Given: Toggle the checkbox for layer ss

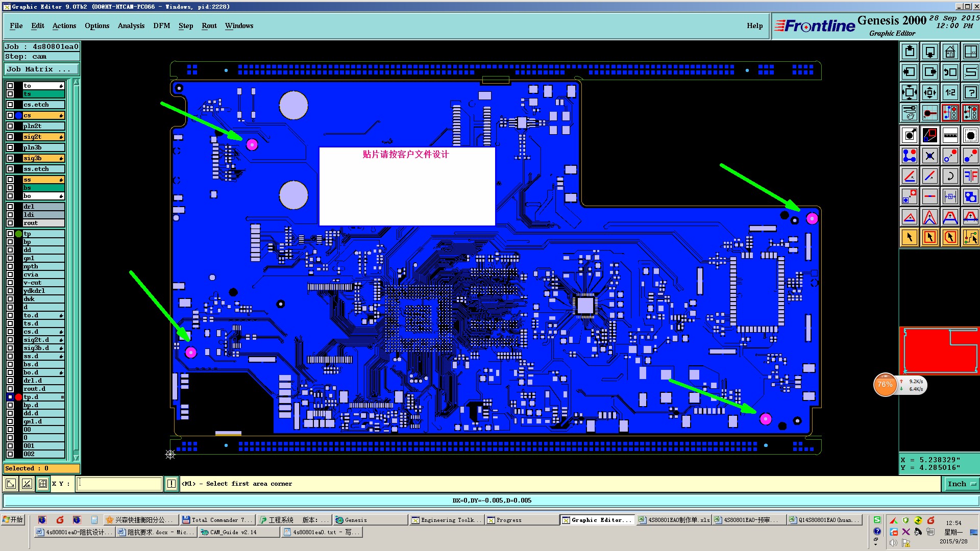Looking at the screenshot, I should tap(10, 180).
